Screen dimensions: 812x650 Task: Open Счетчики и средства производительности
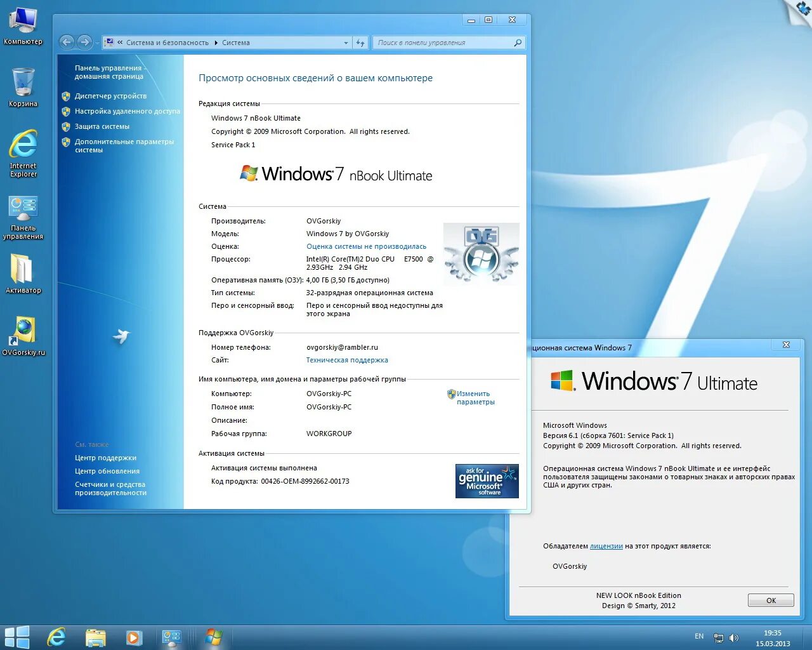pos(110,489)
